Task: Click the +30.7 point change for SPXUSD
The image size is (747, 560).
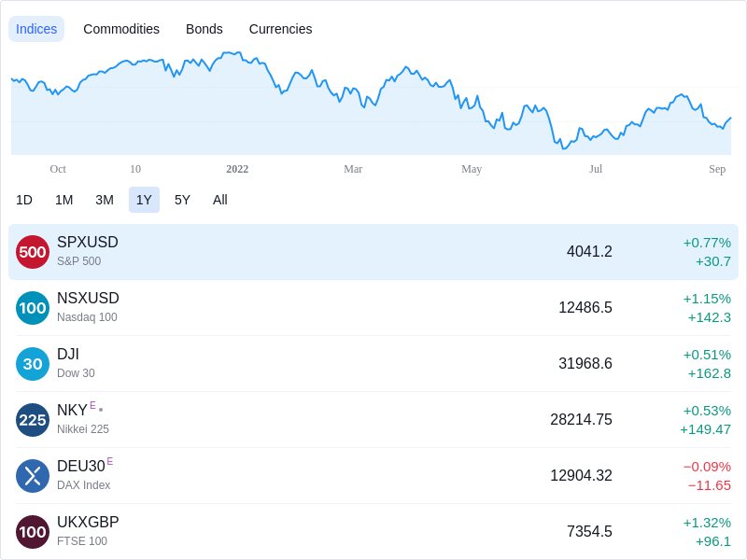Action: click(x=713, y=261)
